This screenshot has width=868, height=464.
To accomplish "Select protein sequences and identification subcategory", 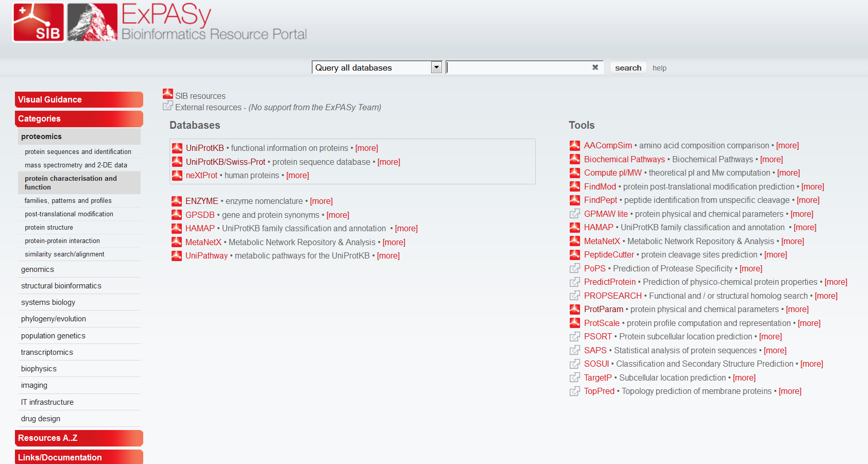I will point(79,151).
